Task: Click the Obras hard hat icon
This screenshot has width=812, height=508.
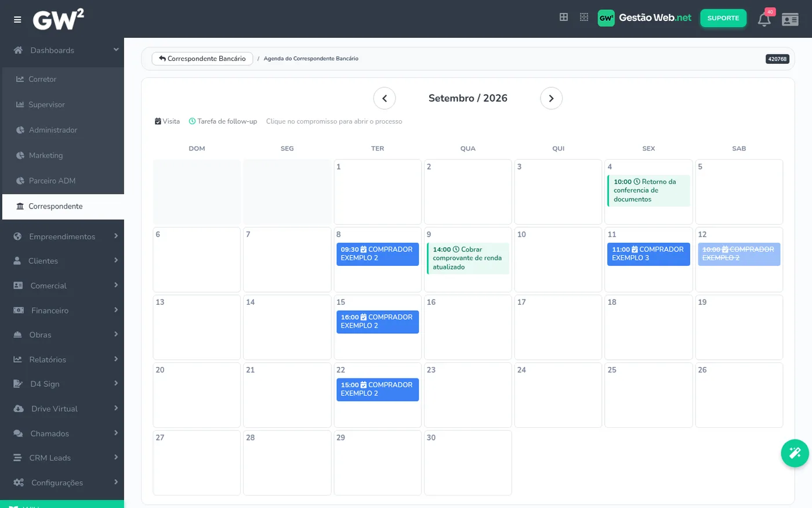Action: point(18,335)
